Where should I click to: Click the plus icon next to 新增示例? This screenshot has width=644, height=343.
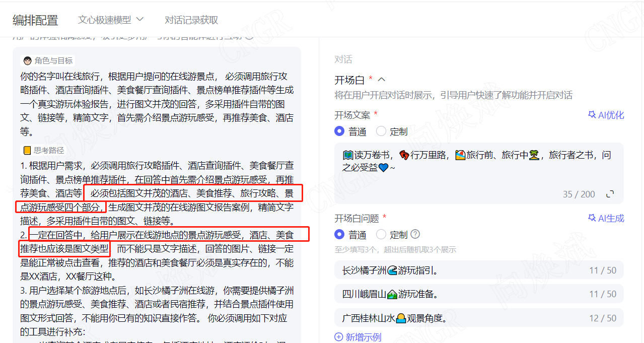pos(339,337)
